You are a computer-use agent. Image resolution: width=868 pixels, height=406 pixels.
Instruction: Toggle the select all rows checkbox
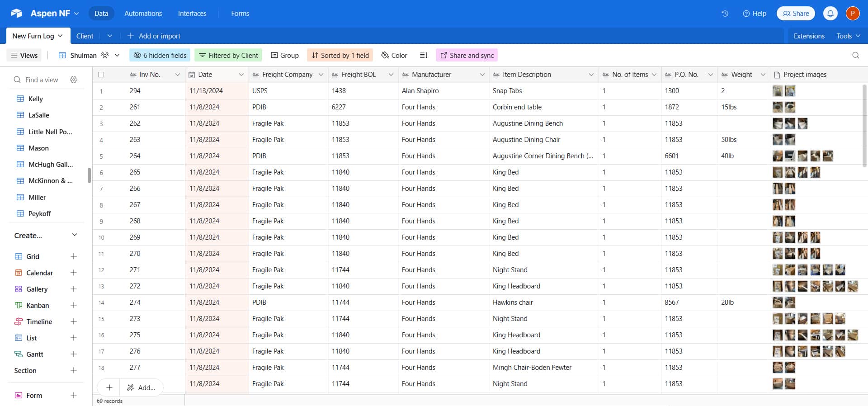[101, 75]
